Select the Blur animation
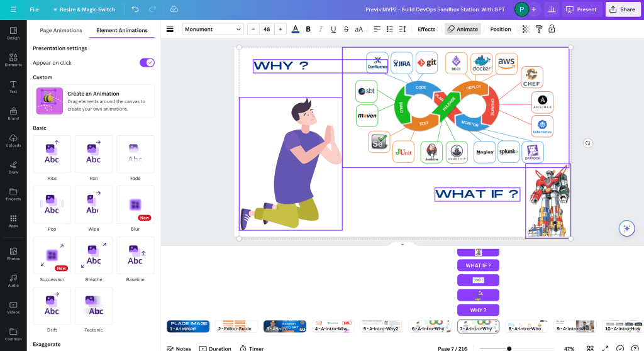Screen dimensions: 644x351 pyautogui.click(x=135, y=204)
